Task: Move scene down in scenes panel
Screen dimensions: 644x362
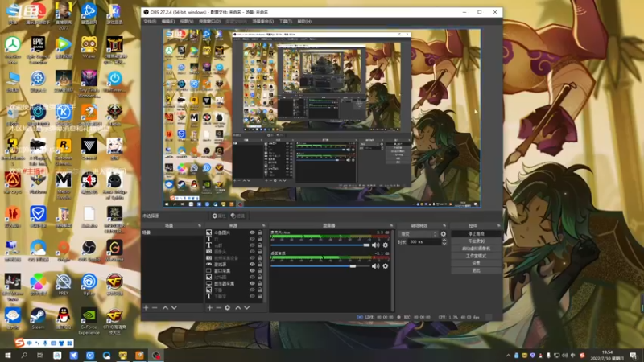Action: click(174, 307)
